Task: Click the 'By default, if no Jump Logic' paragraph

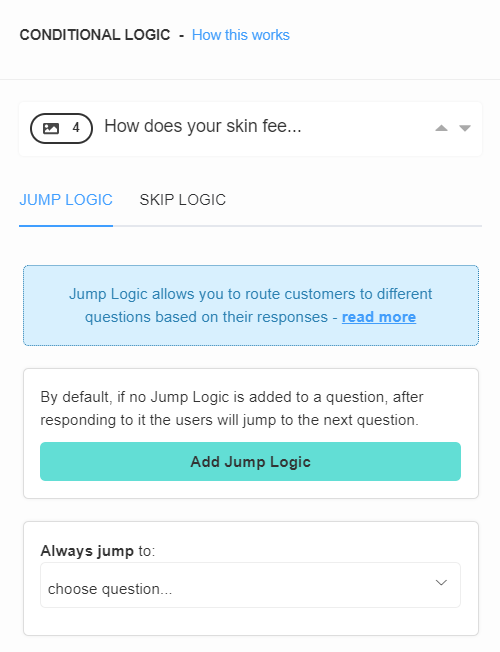Action: (x=232, y=408)
